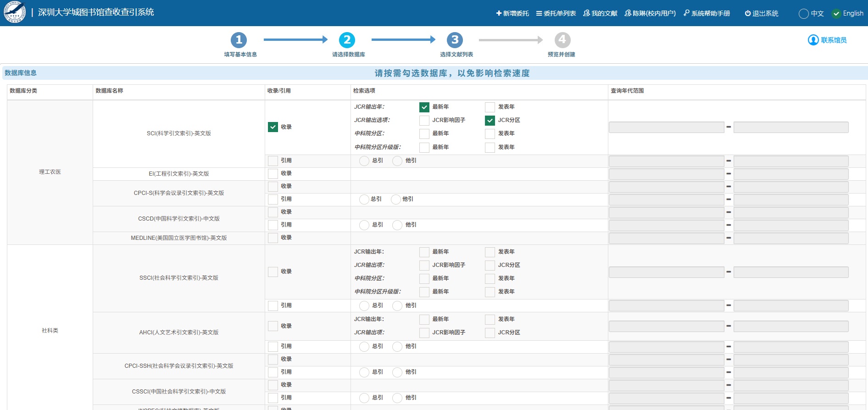Click the 联系馆员 contact librarian icon
This screenshot has width=868, height=410.
click(813, 40)
